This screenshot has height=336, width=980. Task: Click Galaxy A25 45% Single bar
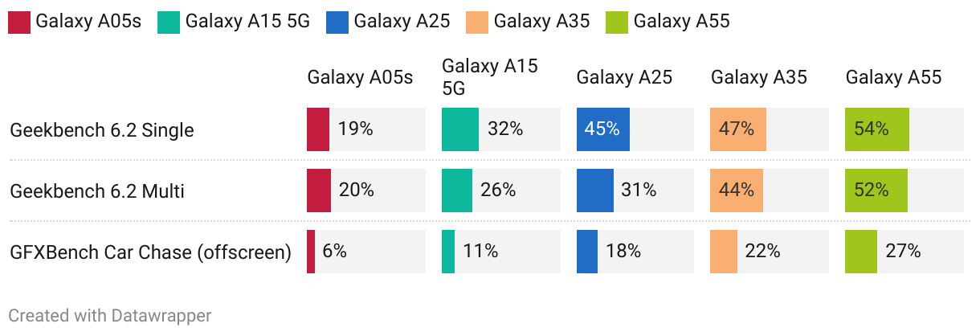[602, 129]
